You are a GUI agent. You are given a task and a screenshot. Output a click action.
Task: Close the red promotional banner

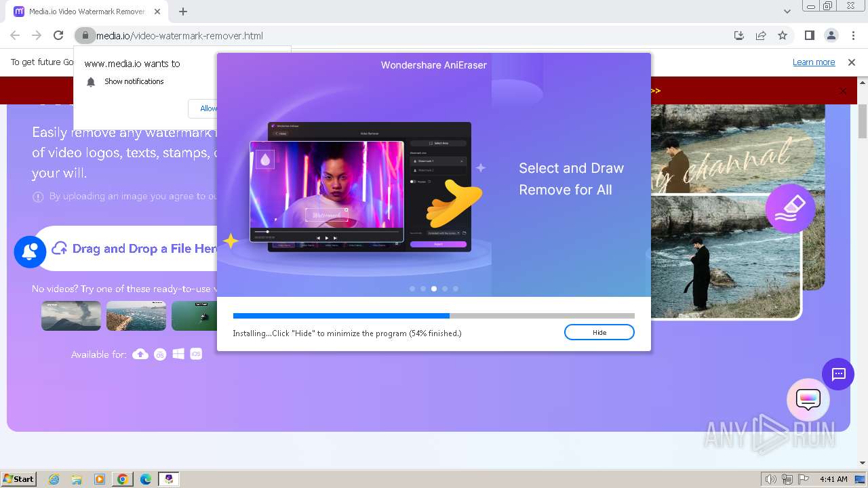click(843, 91)
